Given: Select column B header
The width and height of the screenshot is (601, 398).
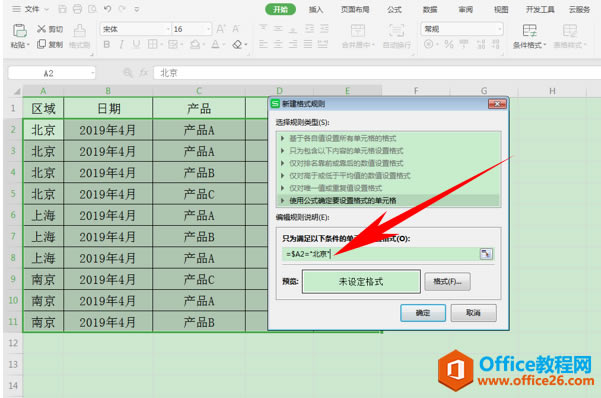Looking at the screenshot, I should coord(108,91).
